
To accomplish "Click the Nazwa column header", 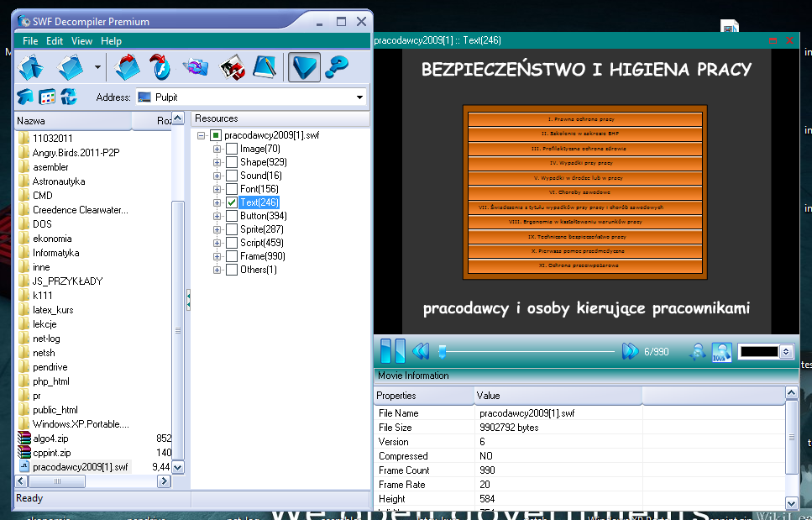I will (73, 121).
